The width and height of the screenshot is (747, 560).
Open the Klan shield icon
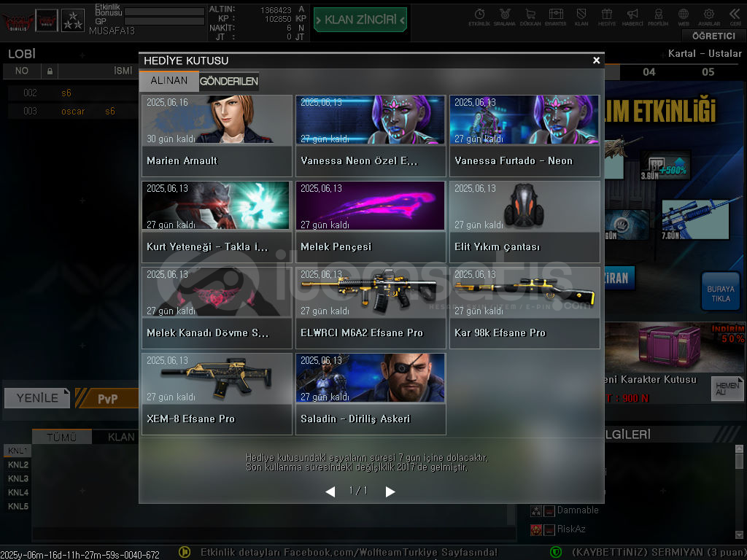coord(581,17)
